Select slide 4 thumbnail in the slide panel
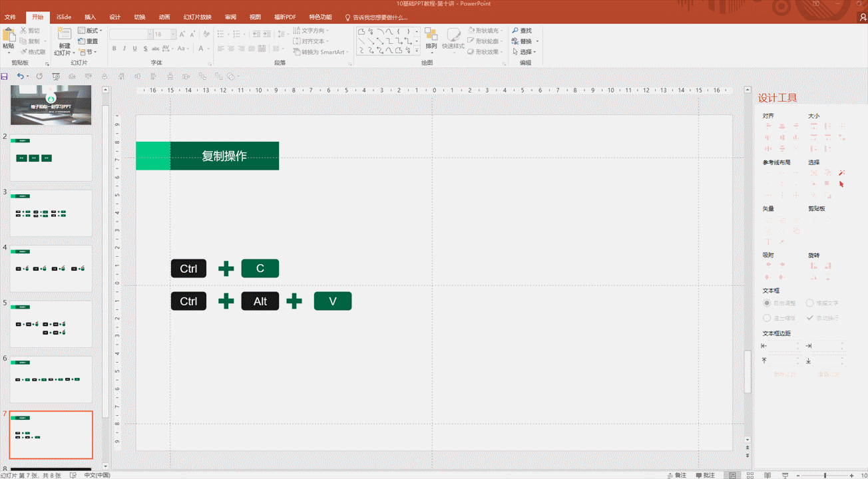 click(51, 268)
